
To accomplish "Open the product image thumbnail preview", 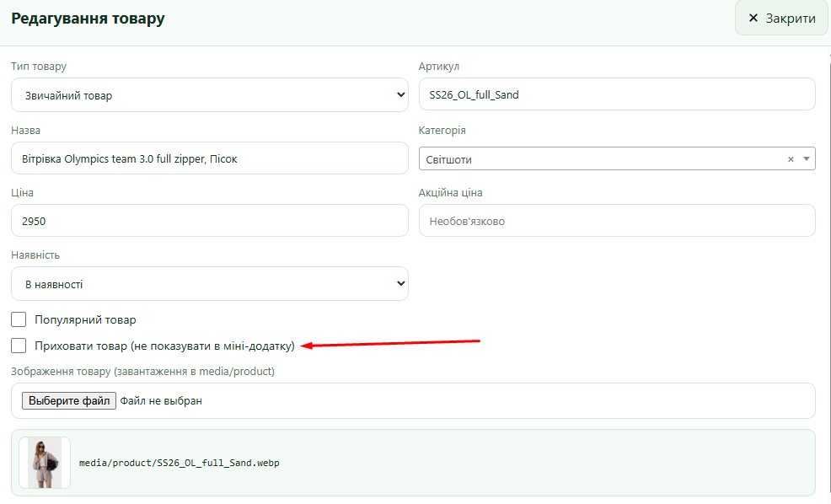I will point(45,463).
